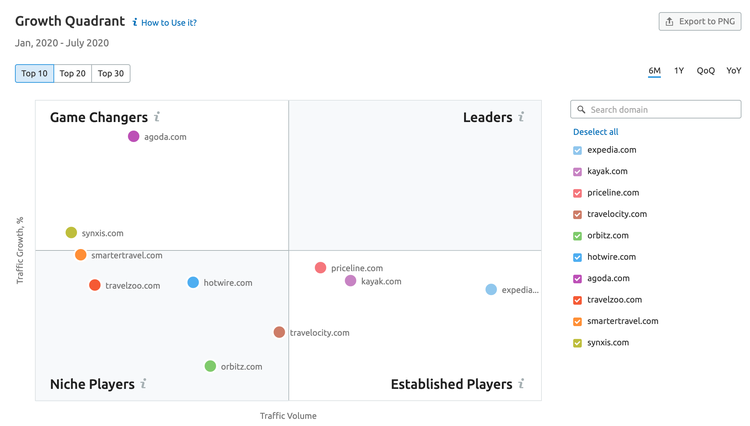The width and height of the screenshot is (750, 426).
Task: Click the agoda.com chart label
Action: click(165, 137)
